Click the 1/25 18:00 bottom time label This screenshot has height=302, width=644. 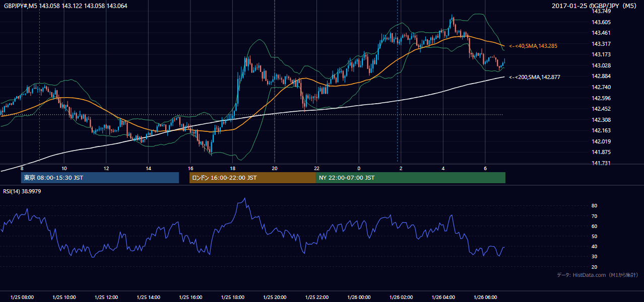pyautogui.click(x=232, y=297)
